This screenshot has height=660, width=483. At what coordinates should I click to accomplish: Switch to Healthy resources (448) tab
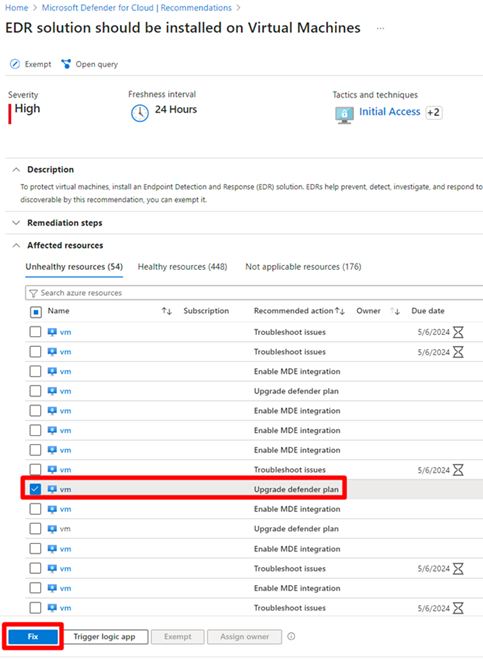[x=182, y=266]
